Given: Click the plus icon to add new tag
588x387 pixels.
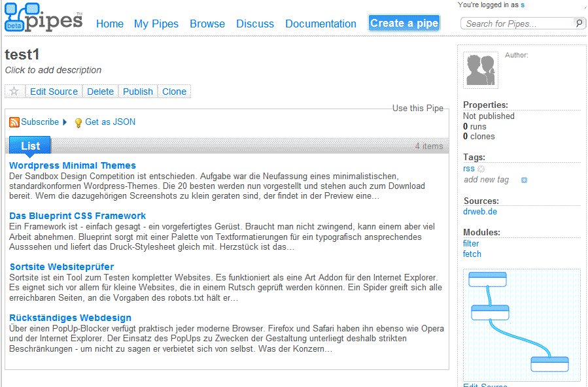Looking at the screenshot, I should coord(524,180).
